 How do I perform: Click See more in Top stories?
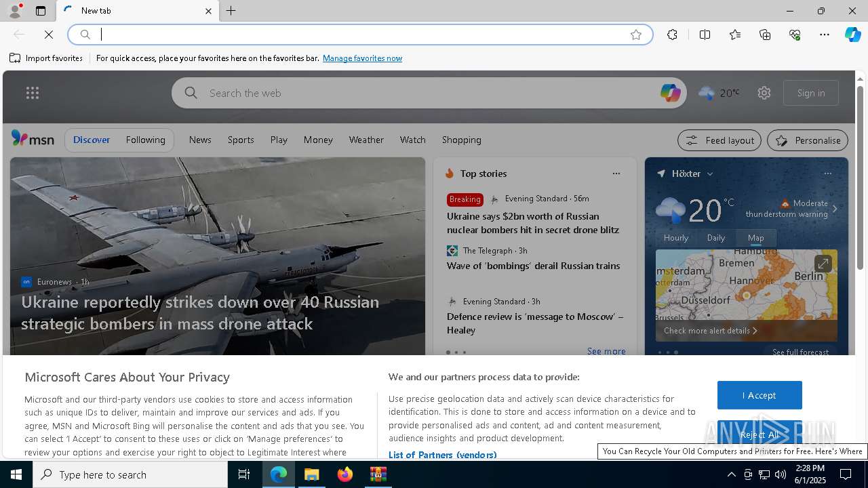606,351
